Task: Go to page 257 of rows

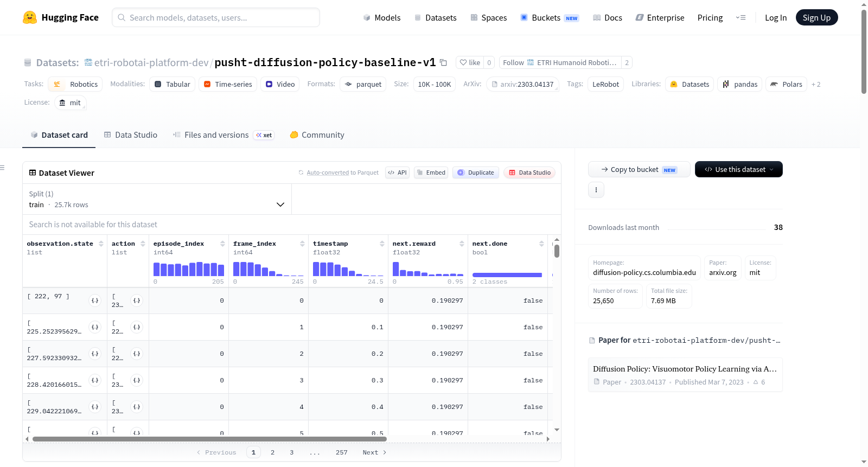Action: [x=341, y=452]
